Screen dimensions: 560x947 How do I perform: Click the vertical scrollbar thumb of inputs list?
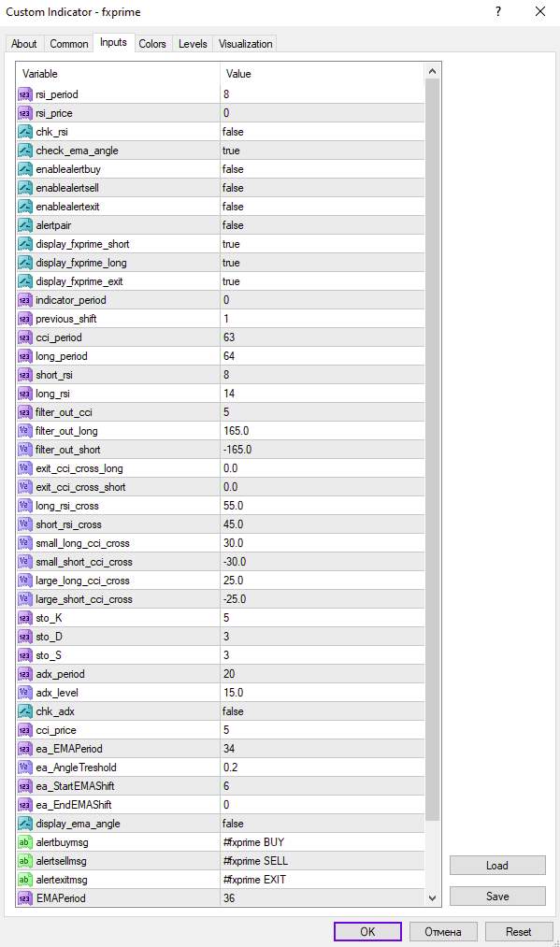[x=432, y=450]
